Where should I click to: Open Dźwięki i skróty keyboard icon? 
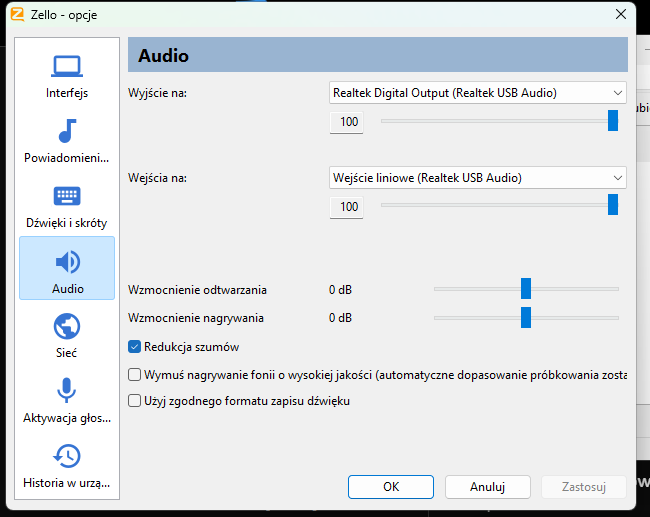[67, 196]
